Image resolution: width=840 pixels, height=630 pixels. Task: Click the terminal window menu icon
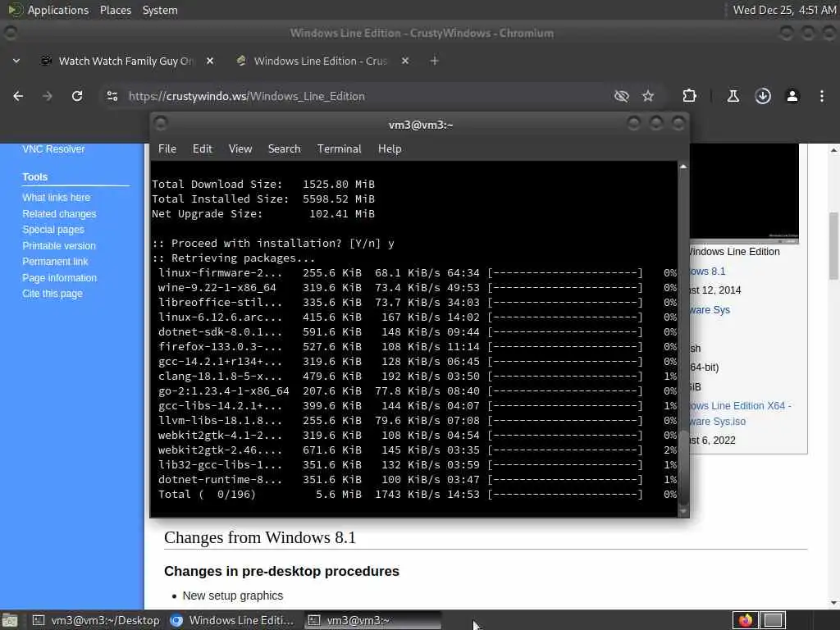[161, 124]
